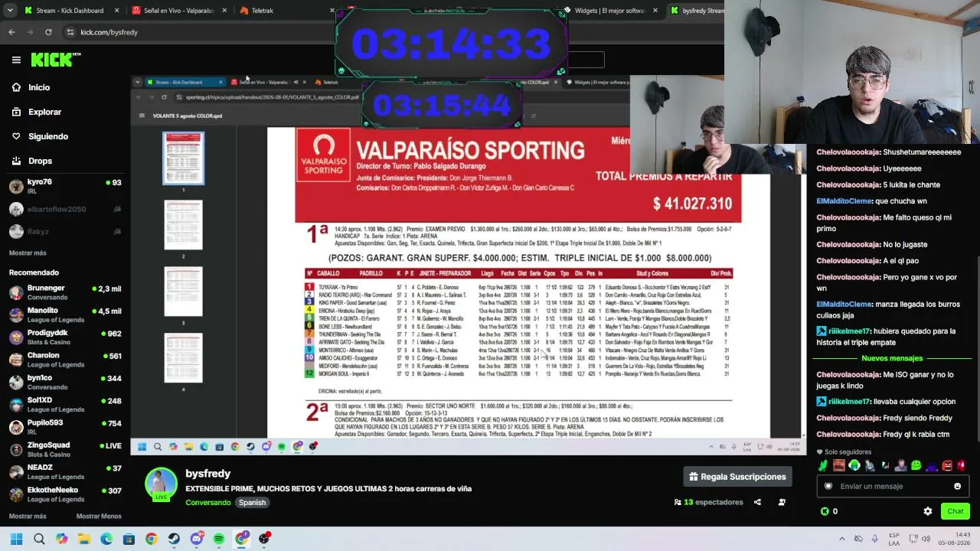The width and height of the screenshot is (980, 551).
Task: Switch to Stream - Kick Dashboard browser tab
Action: click(x=70, y=11)
